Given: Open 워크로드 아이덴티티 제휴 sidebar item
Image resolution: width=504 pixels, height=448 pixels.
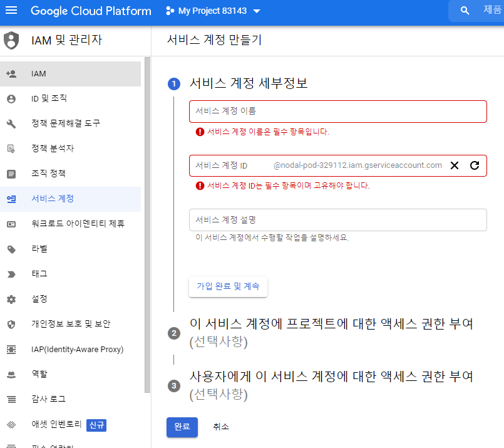Looking at the screenshot, I should 70,224.
